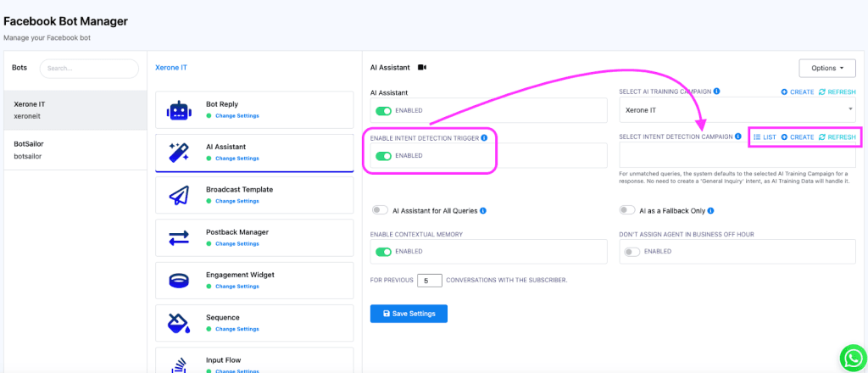
Task: Click the bots Search input field
Action: pyautogui.click(x=89, y=68)
